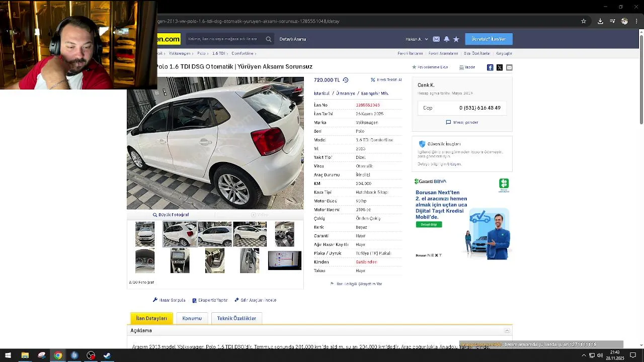Open the Windows Start menu
The height and width of the screenshot is (362, 644).
pyautogui.click(x=8, y=355)
